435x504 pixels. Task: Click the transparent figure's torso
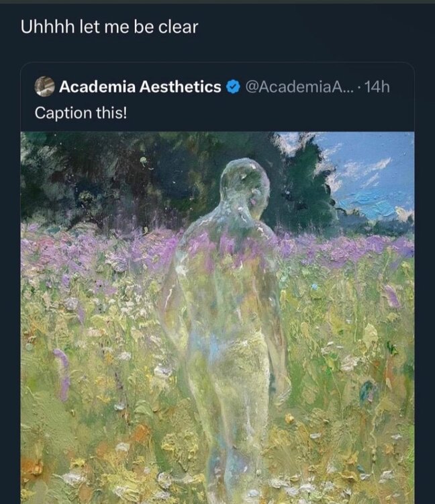(225, 269)
